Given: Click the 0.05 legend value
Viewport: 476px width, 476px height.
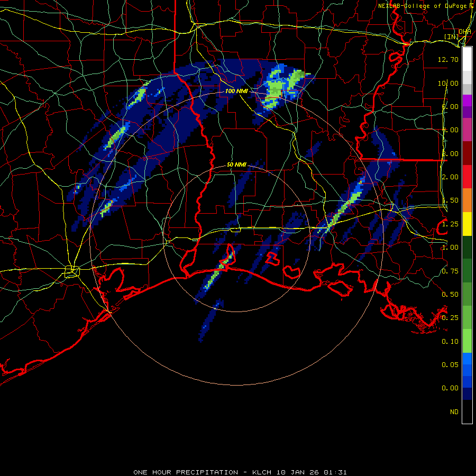Looking at the screenshot, I should pos(450,365).
